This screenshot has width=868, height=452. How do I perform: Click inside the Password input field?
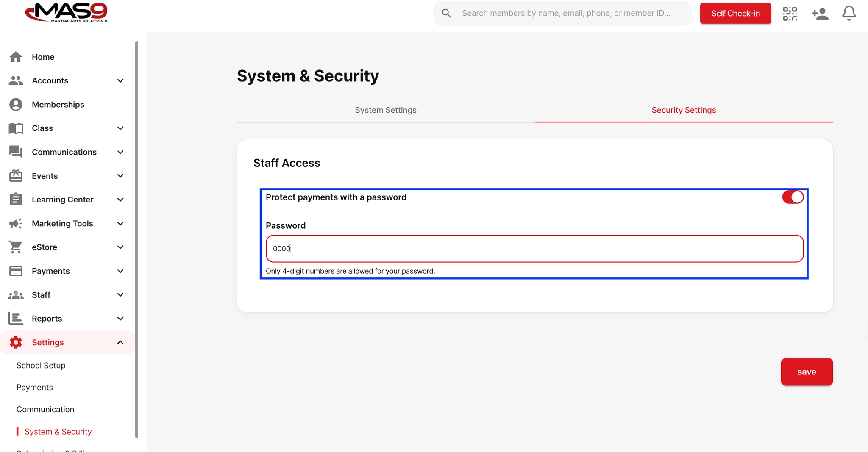click(x=534, y=249)
